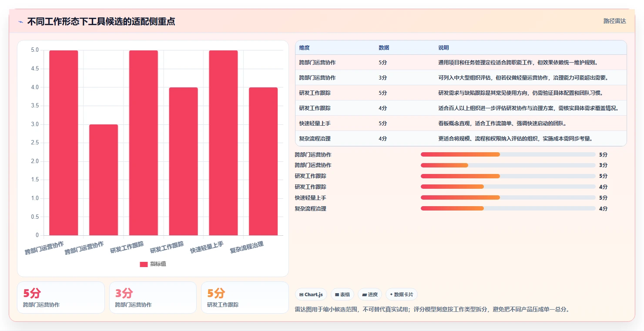Image resolution: width=644 pixels, height=331 pixels.
Task: Click the 表格 tag chip
Action: pyautogui.click(x=342, y=294)
